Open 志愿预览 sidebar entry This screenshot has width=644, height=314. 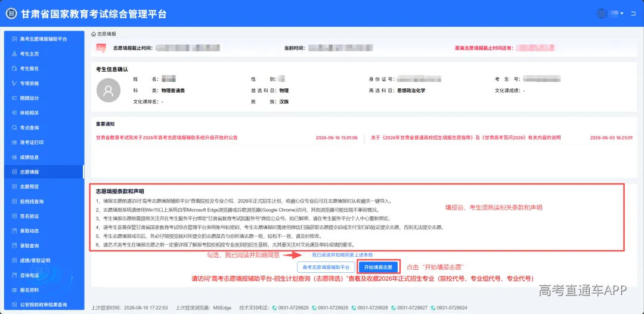click(x=43, y=187)
